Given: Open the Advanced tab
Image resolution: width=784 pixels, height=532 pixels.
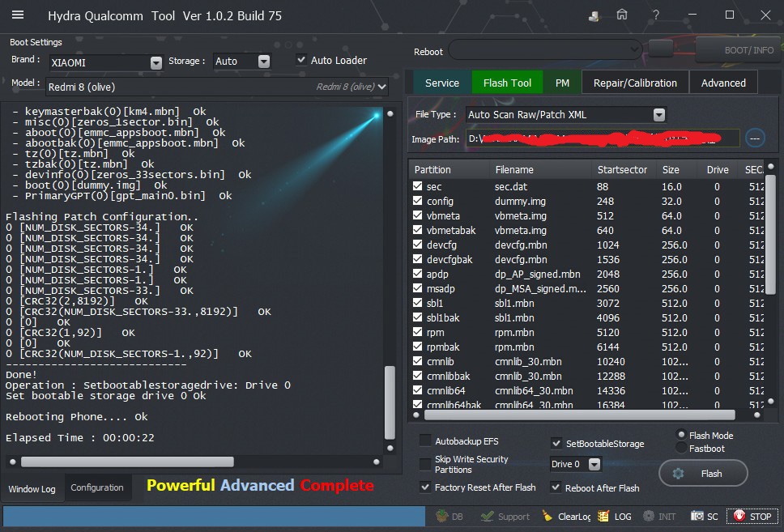Looking at the screenshot, I should [723, 83].
